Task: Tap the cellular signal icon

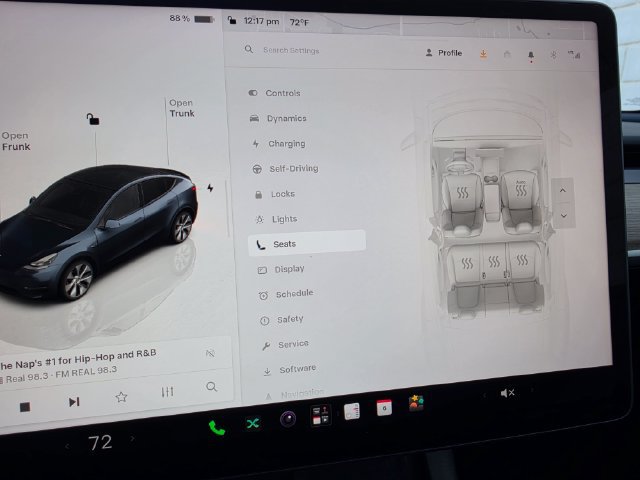Action: click(x=574, y=55)
